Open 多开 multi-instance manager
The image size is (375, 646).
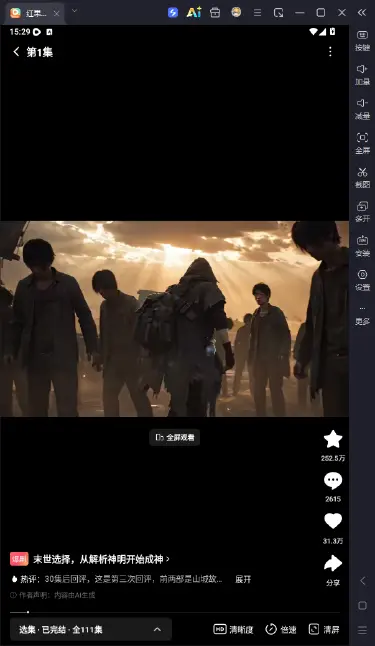pos(362,212)
